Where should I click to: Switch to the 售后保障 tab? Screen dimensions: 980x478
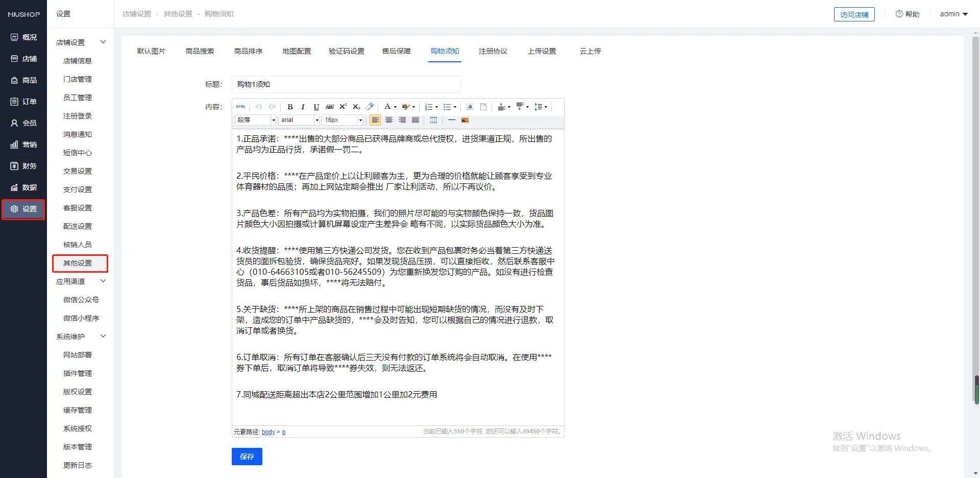396,51
